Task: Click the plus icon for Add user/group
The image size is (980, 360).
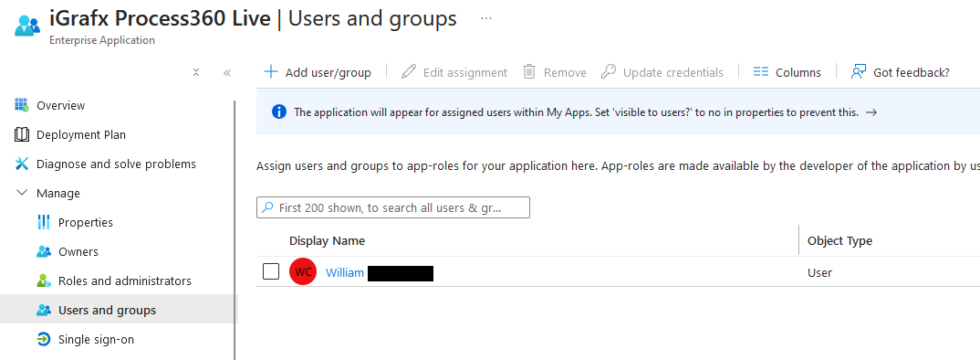Action: (271, 71)
